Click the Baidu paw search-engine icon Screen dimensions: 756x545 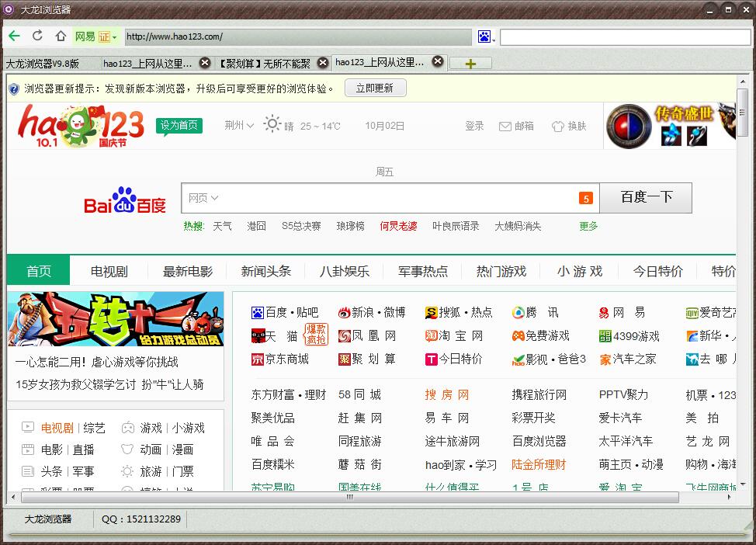(484, 36)
